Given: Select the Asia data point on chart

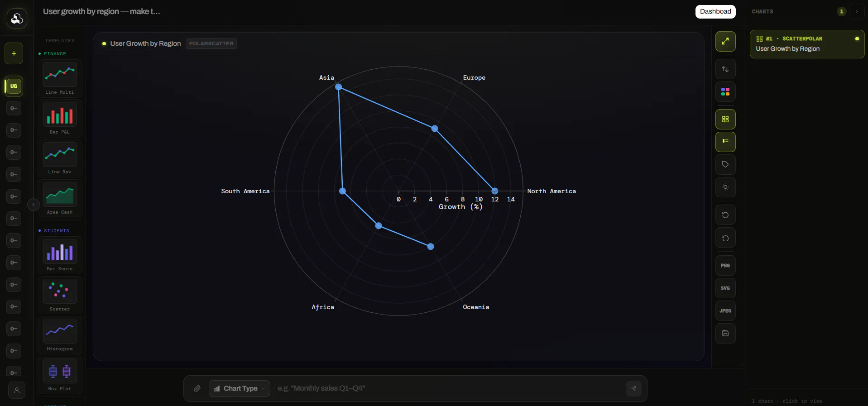Looking at the screenshot, I should click(x=338, y=87).
